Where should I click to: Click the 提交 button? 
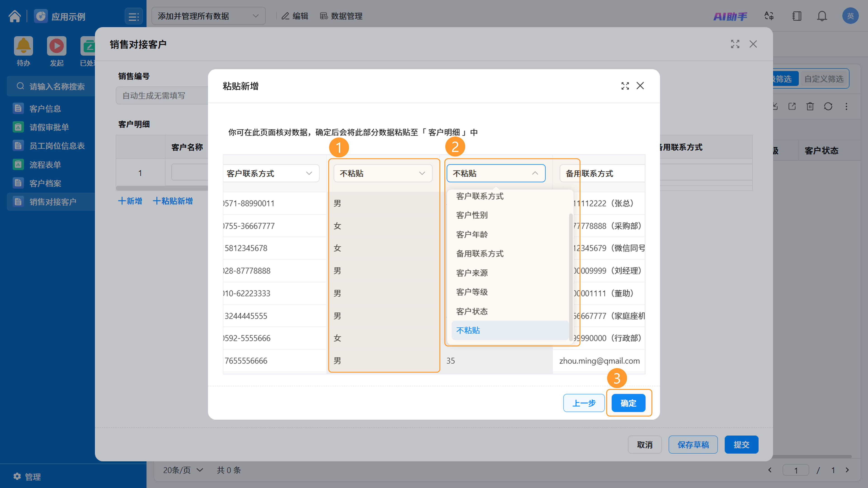741,445
